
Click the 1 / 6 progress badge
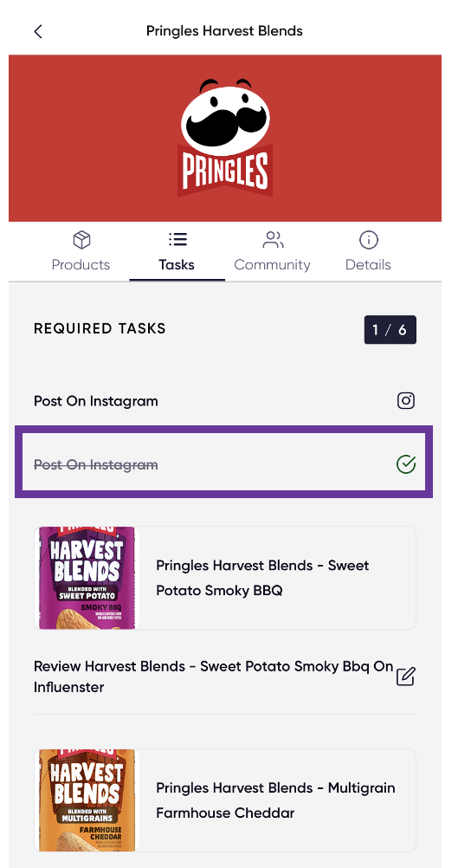click(390, 330)
